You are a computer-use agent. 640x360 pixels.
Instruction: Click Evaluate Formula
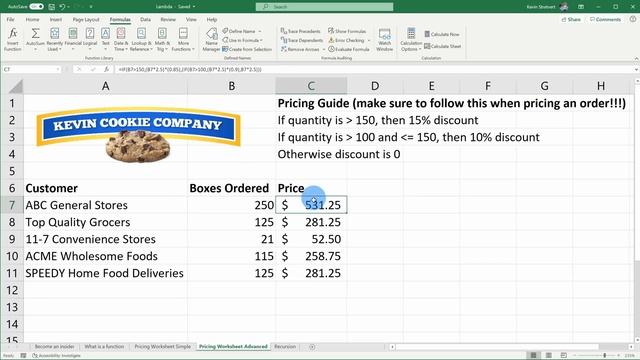(x=349, y=49)
